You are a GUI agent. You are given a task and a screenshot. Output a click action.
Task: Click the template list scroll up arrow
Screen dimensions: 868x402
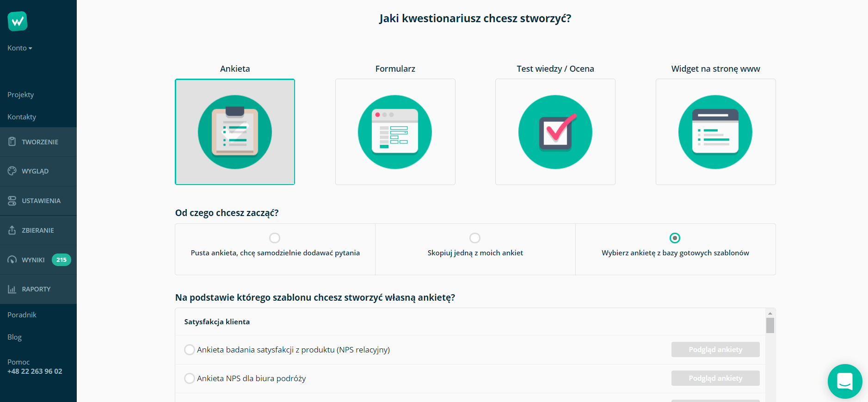770,313
